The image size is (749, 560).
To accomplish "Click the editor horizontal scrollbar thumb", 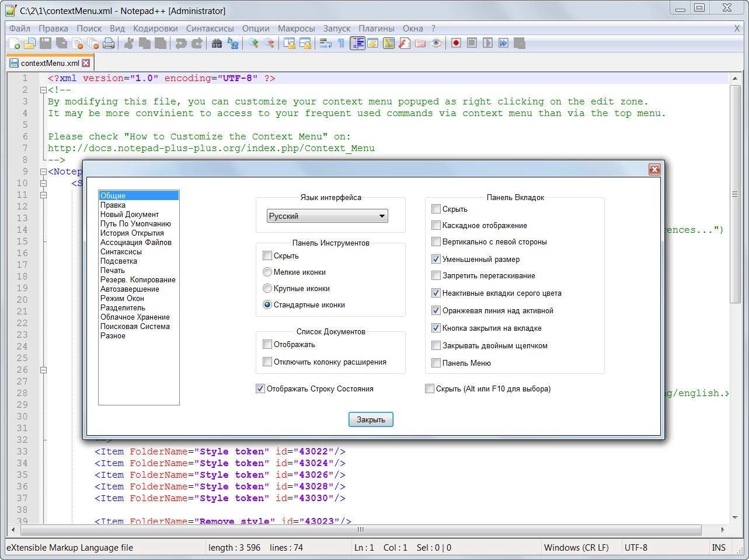I will [361, 530].
